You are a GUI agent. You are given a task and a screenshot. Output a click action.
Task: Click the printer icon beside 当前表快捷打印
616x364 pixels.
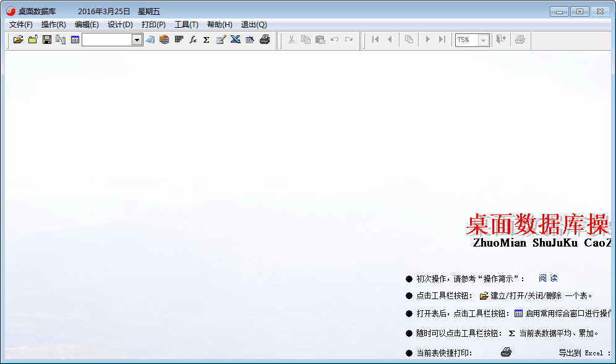pos(506,352)
